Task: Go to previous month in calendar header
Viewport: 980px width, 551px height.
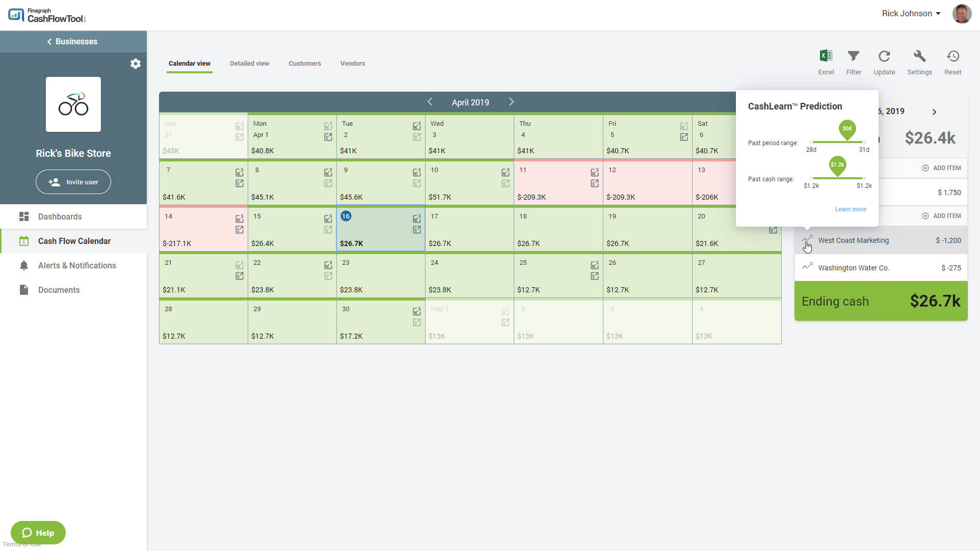Action: pos(430,102)
